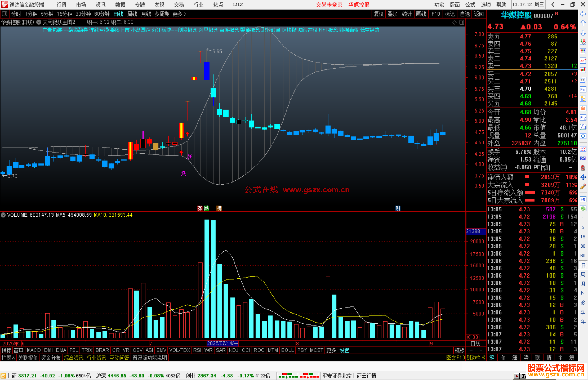Open the 模板 template menu

coord(460,350)
